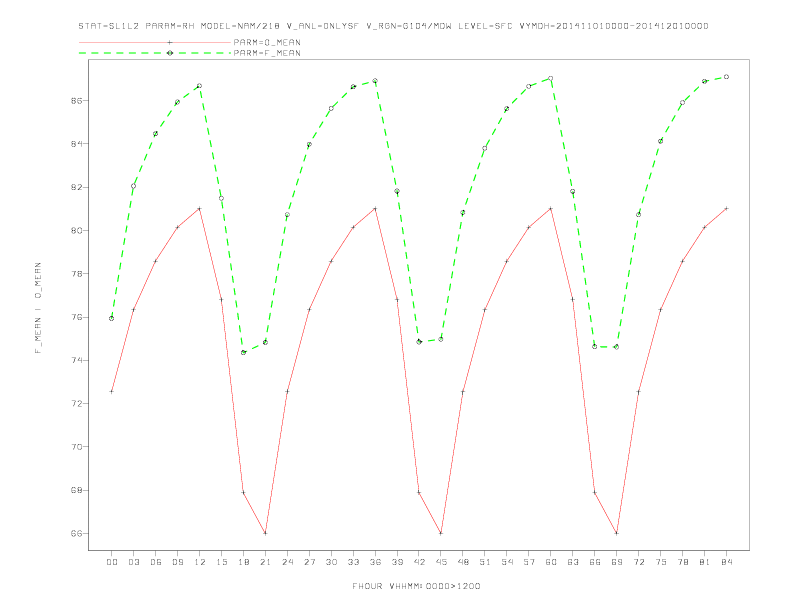Click x-axis tick label 51
792x612 pixels.
click(485, 562)
